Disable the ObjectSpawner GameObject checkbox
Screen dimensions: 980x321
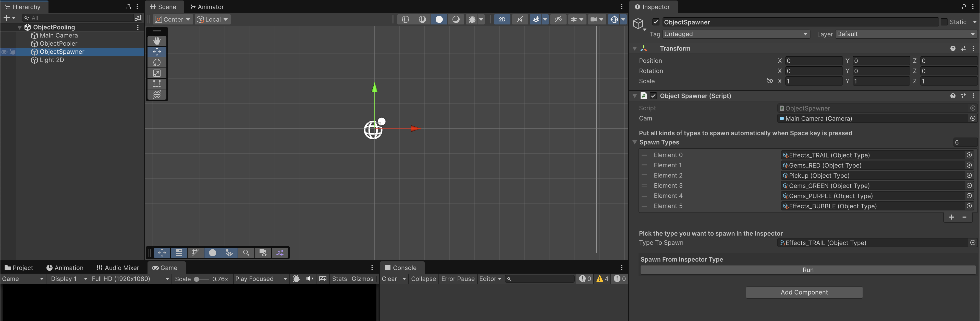[655, 22]
